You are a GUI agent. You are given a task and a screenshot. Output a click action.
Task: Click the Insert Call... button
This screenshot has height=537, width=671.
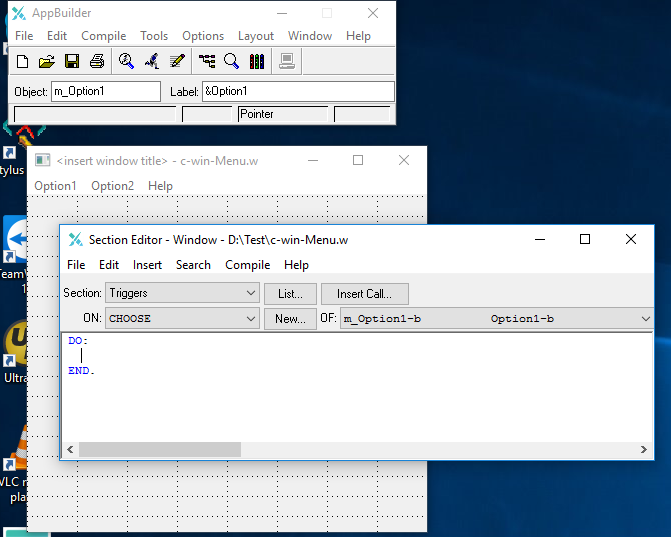[x=364, y=293]
